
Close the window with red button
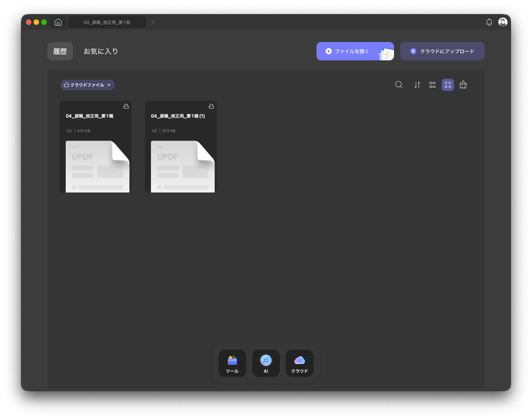[x=29, y=22]
